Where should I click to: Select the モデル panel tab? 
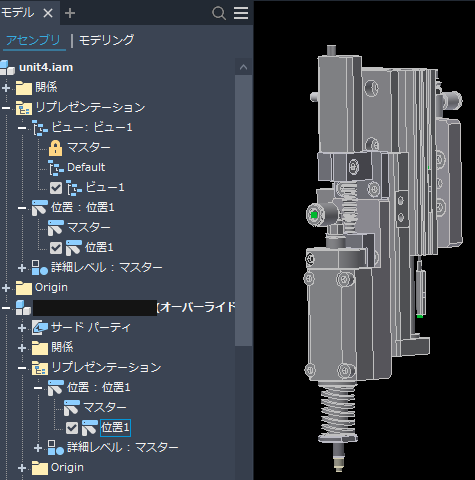click(17, 13)
